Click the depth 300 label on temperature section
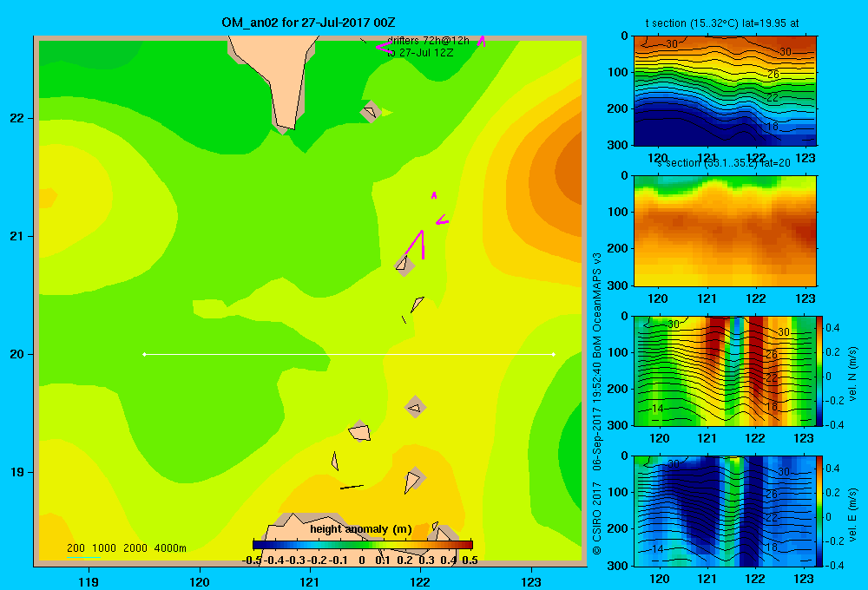Image resolution: width=868 pixels, height=590 pixels. point(618,144)
